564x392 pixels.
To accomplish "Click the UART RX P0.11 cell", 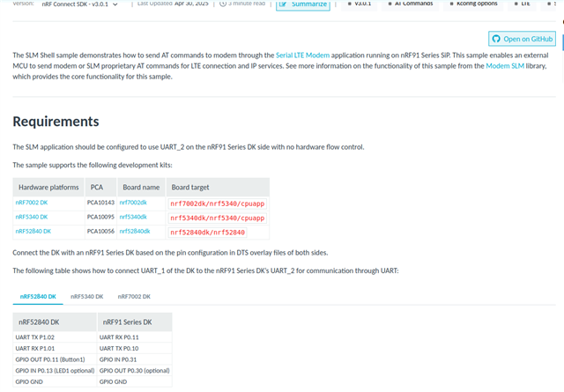I will [135, 337].
